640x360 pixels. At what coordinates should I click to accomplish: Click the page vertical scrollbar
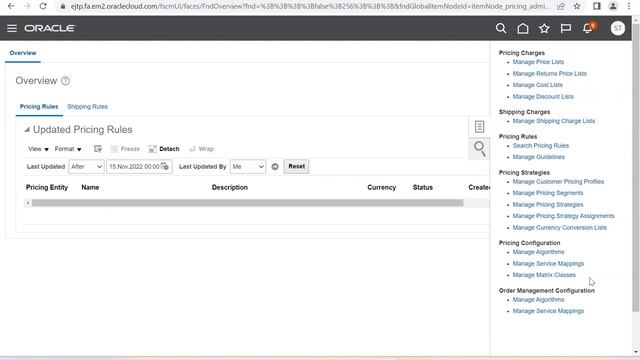click(x=636, y=167)
